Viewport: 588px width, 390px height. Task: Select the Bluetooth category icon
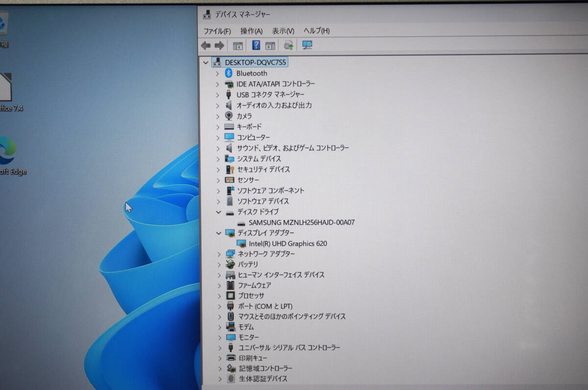point(228,73)
